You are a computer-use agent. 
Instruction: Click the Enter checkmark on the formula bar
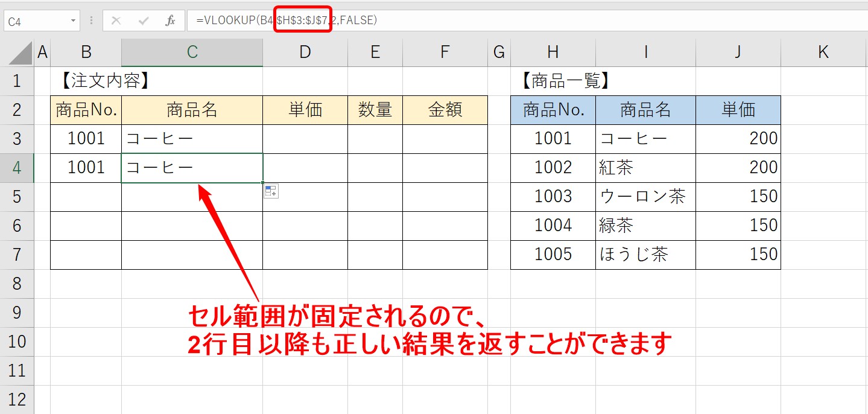[x=144, y=20]
